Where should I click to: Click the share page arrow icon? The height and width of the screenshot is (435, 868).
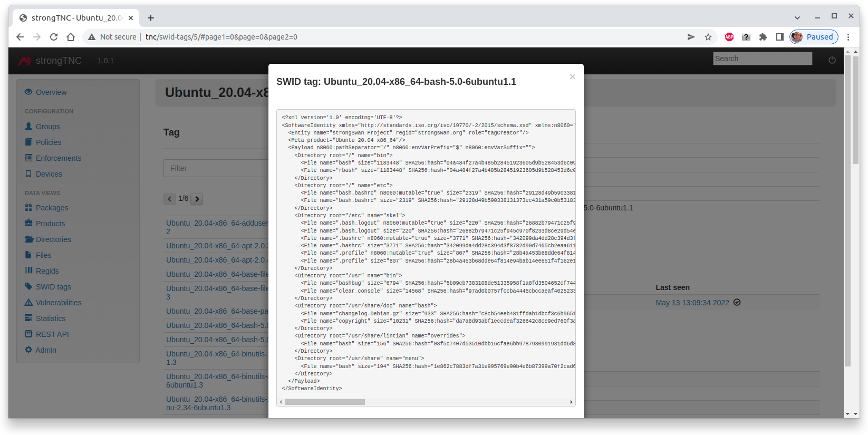tap(691, 37)
